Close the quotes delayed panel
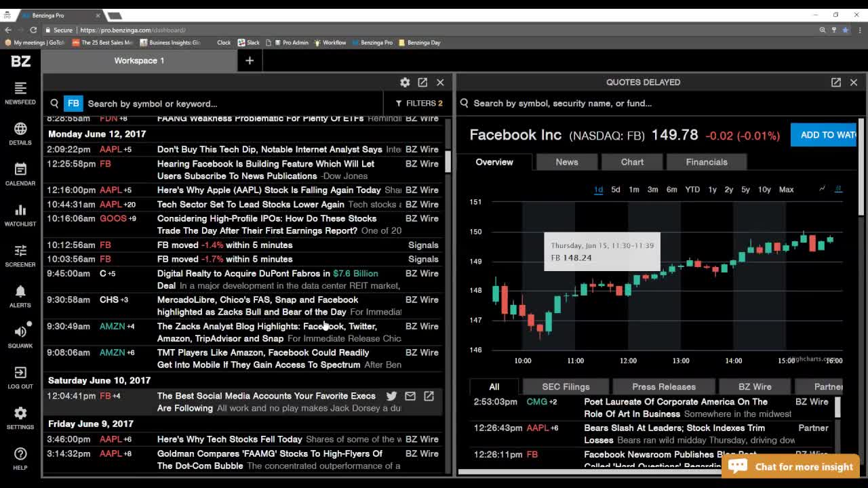868x488 pixels. [854, 82]
